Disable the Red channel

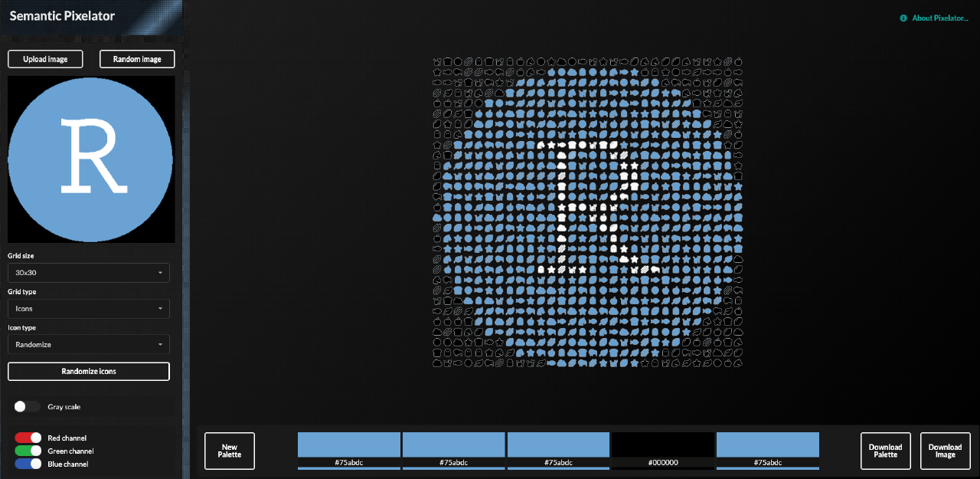click(x=28, y=438)
